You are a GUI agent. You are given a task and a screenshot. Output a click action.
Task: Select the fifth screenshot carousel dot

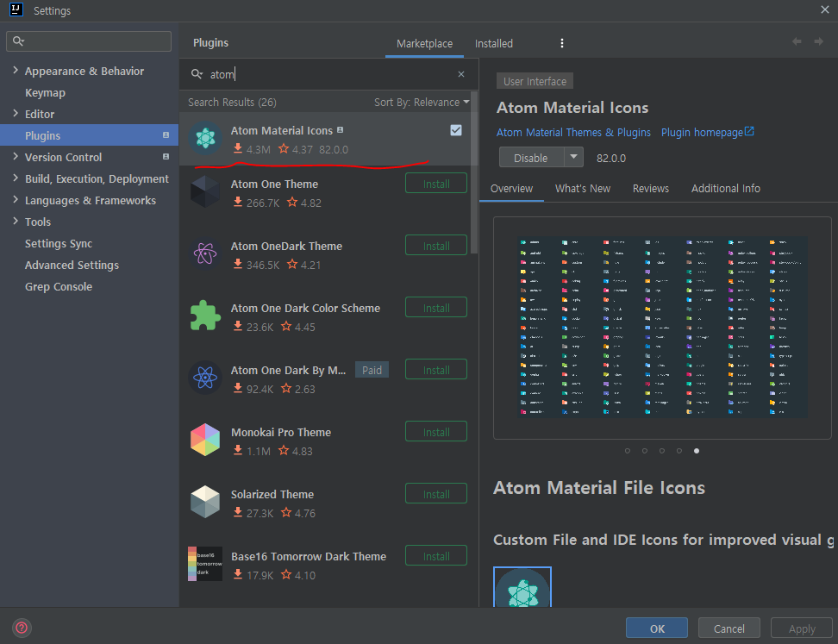(697, 451)
